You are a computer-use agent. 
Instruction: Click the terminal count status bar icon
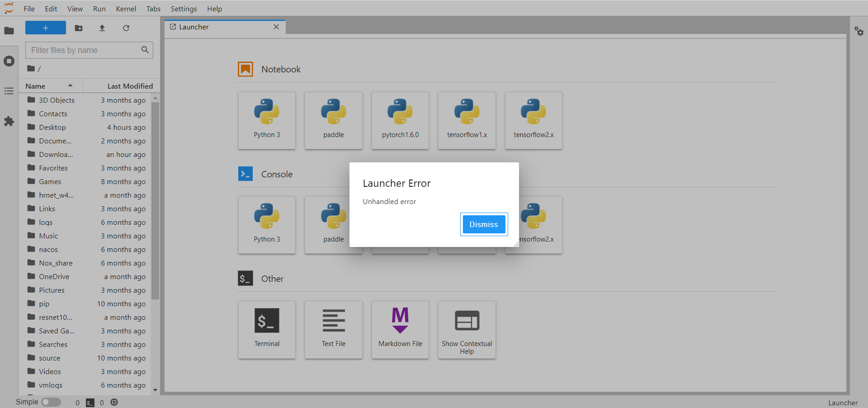coord(90,403)
